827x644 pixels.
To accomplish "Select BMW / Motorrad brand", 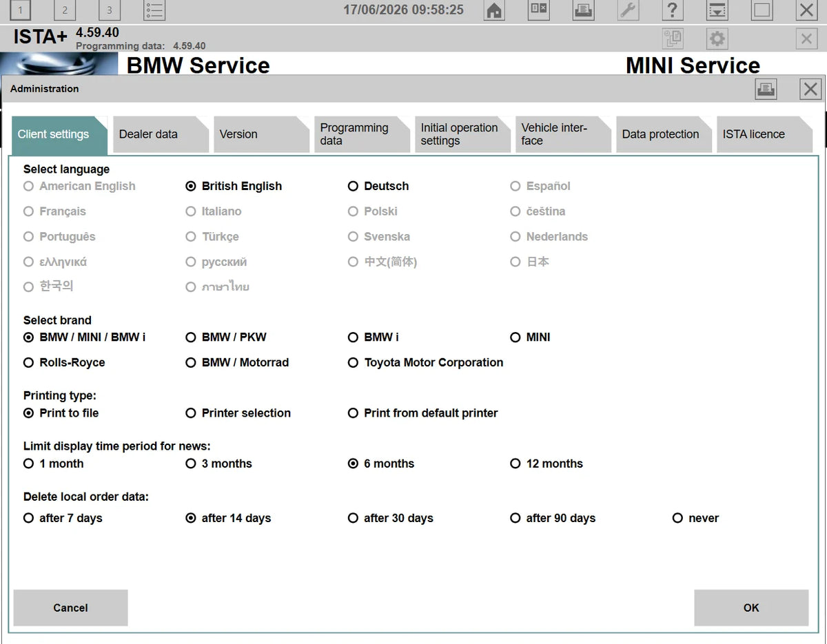I will tap(237, 362).
